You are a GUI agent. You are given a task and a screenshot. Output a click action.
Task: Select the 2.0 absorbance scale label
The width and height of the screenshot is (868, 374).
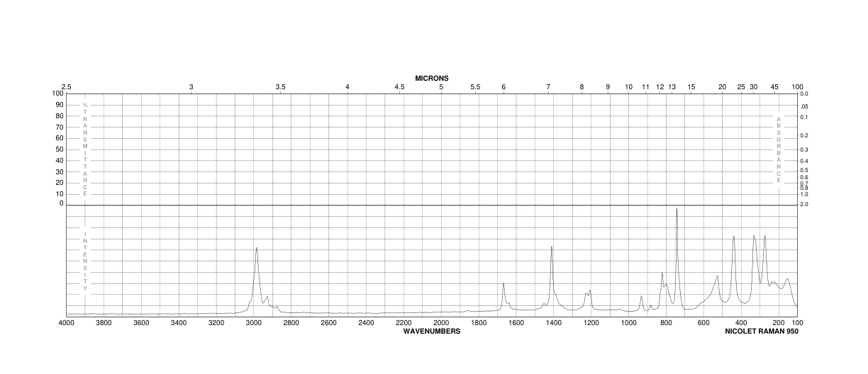click(x=804, y=205)
